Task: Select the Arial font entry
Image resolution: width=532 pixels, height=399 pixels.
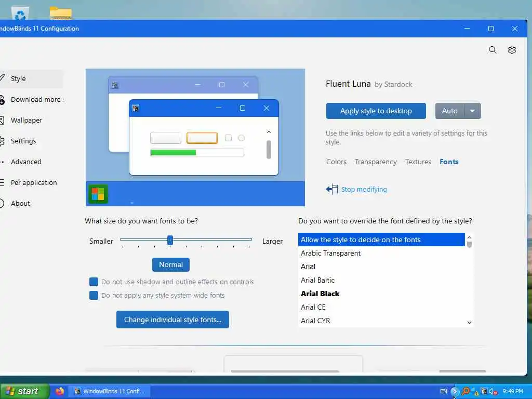Action: pyautogui.click(x=381, y=267)
